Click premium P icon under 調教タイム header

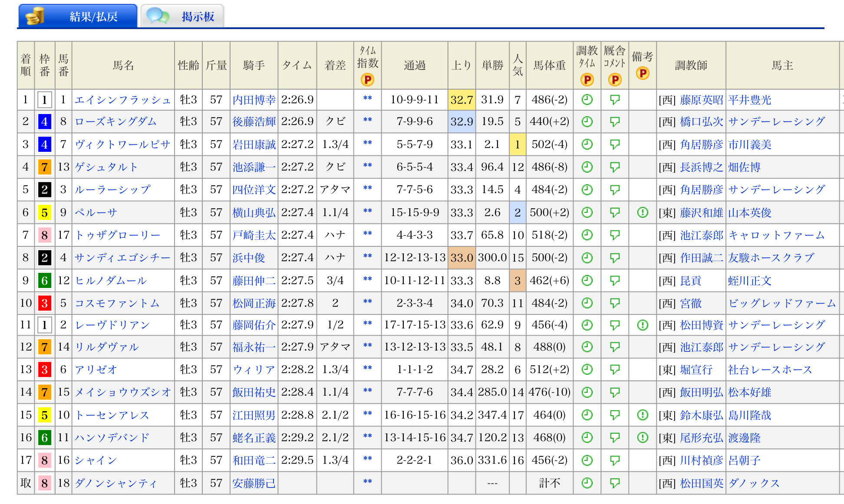587,80
